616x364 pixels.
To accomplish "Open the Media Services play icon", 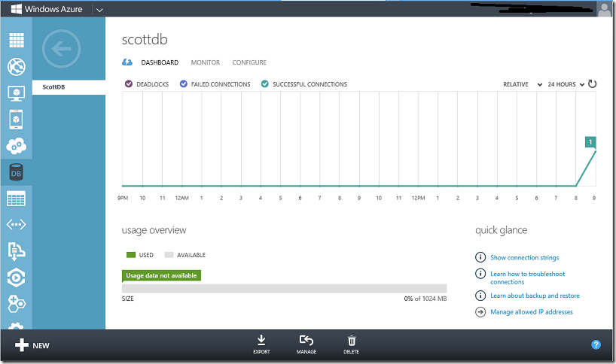I will pos(16,278).
